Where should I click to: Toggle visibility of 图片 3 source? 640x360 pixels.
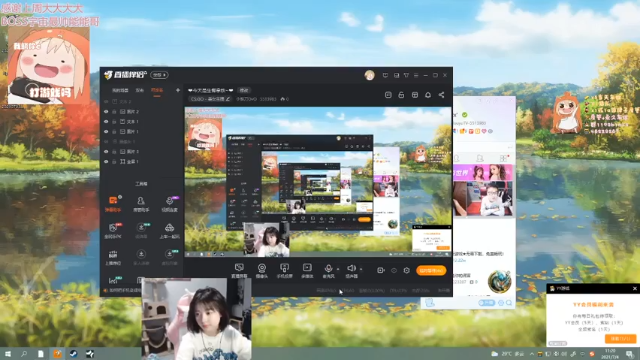click(106, 151)
